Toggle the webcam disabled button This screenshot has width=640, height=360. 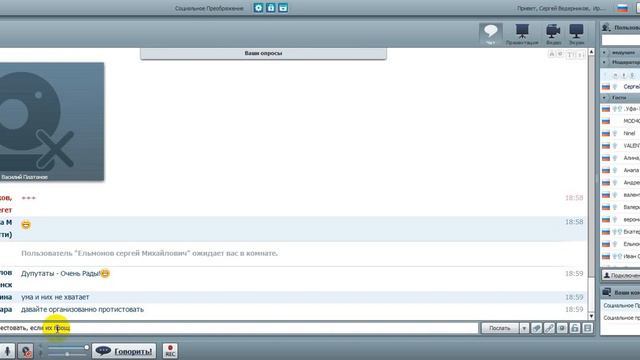point(26,351)
